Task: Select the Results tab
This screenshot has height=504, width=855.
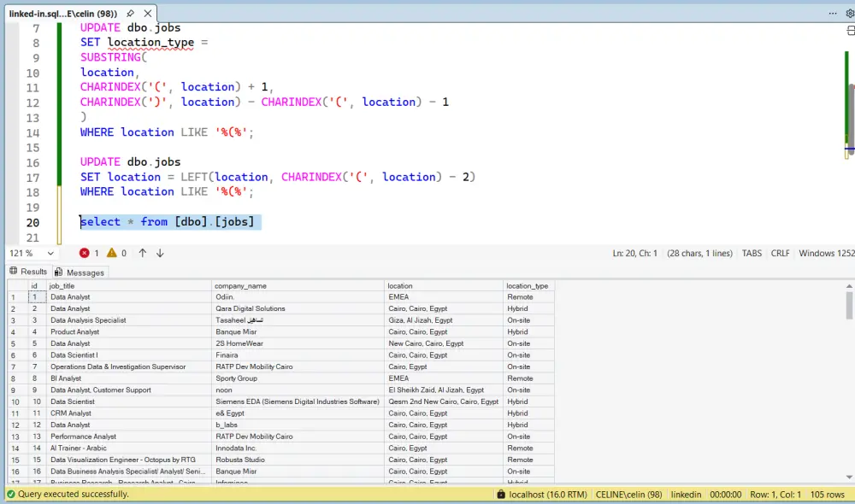Action: [30, 271]
